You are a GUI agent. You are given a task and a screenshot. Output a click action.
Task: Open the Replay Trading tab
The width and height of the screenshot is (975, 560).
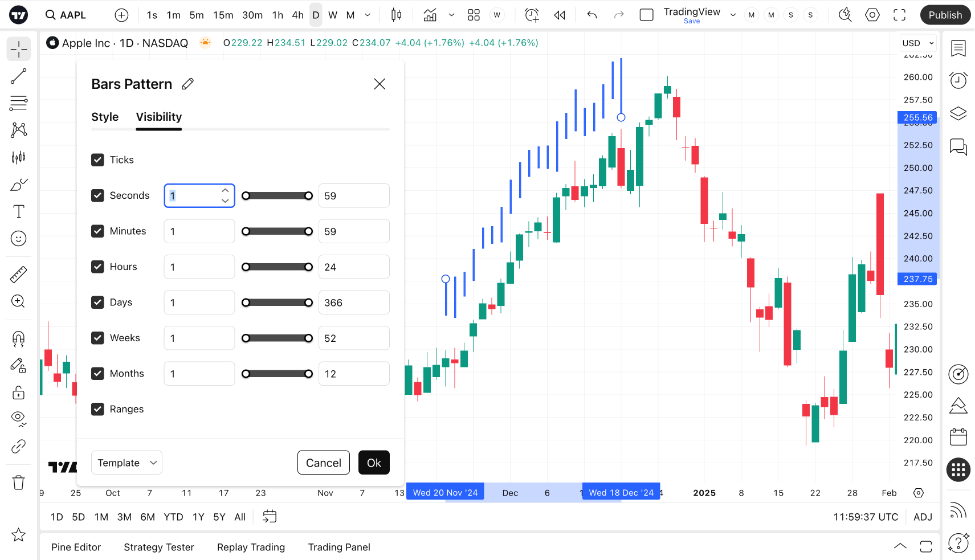click(251, 547)
